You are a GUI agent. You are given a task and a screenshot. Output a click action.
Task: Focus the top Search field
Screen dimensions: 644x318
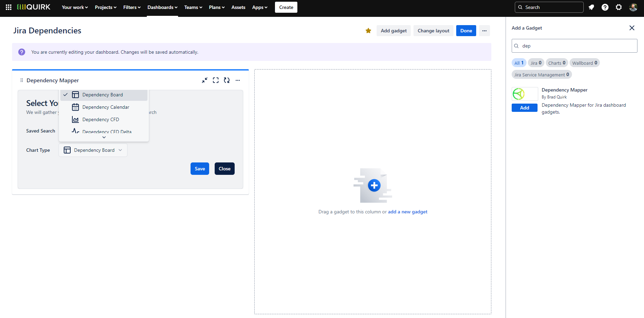(549, 7)
